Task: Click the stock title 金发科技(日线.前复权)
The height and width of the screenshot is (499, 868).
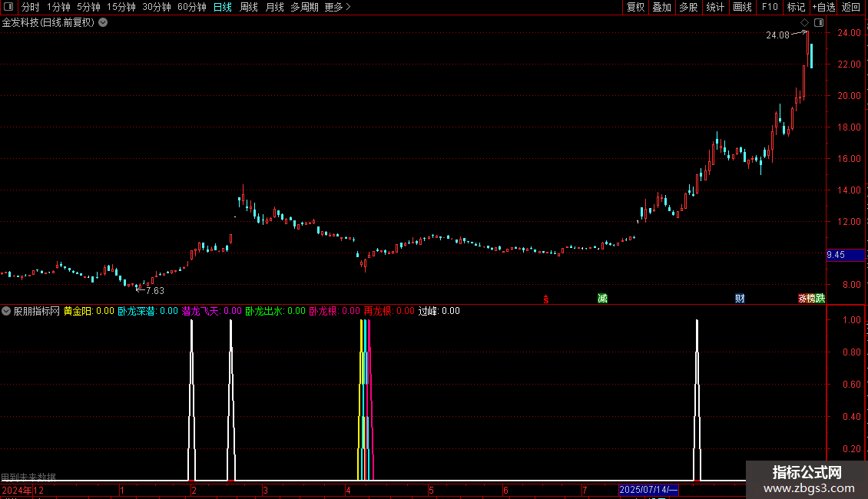Action: pyautogui.click(x=48, y=23)
